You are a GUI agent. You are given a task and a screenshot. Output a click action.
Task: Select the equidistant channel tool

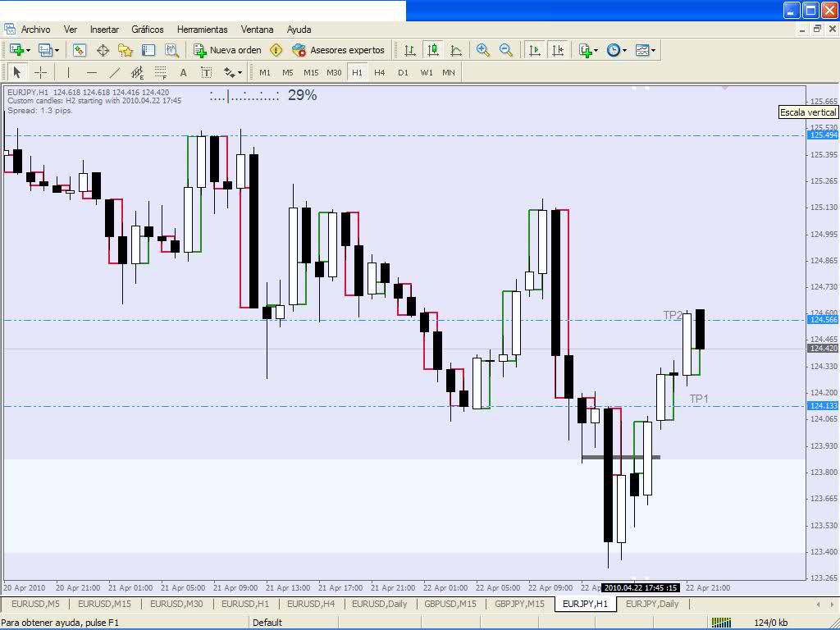pyautogui.click(x=138, y=72)
